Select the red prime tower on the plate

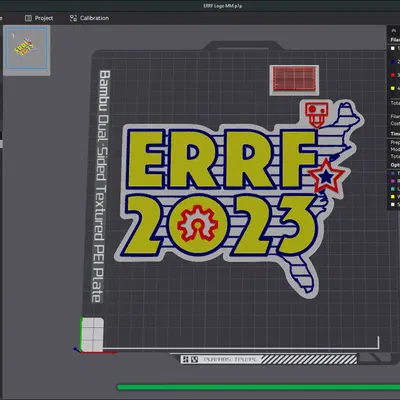click(x=294, y=80)
